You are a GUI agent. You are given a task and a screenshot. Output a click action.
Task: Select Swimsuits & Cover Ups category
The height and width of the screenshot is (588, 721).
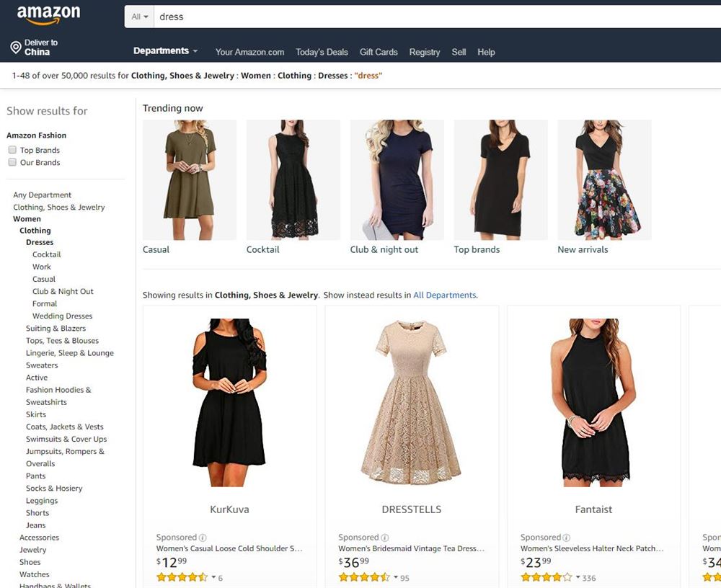click(x=66, y=439)
